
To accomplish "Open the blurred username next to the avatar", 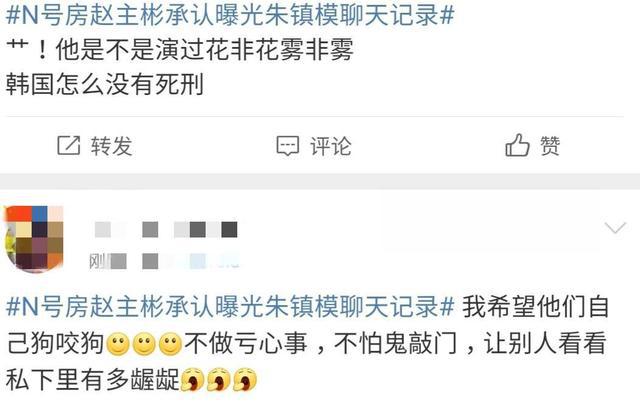I will pos(165,229).
